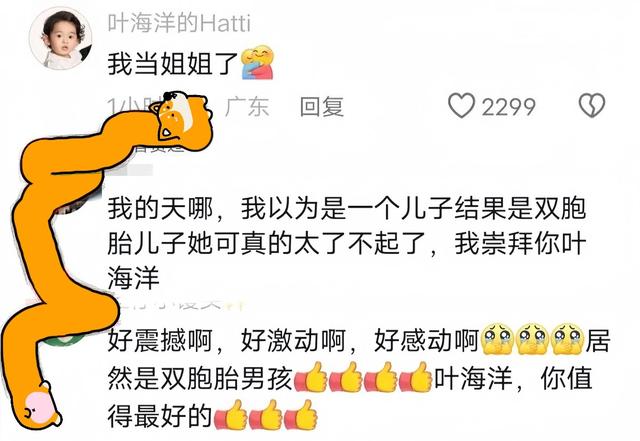Open the 叶海洋的Hatti username profile
This screenshot has height=441, width=640.
(x=179, y=23)
